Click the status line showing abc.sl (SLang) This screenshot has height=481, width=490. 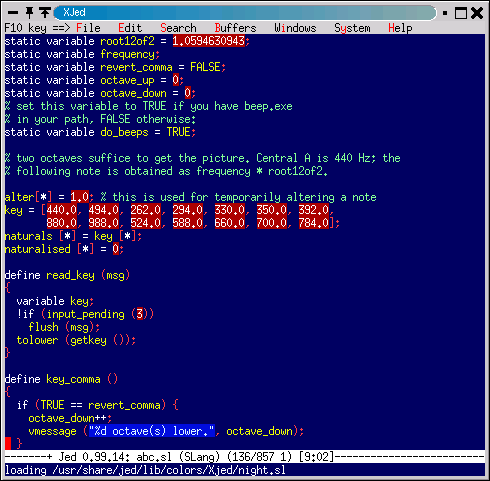[245, 457]
